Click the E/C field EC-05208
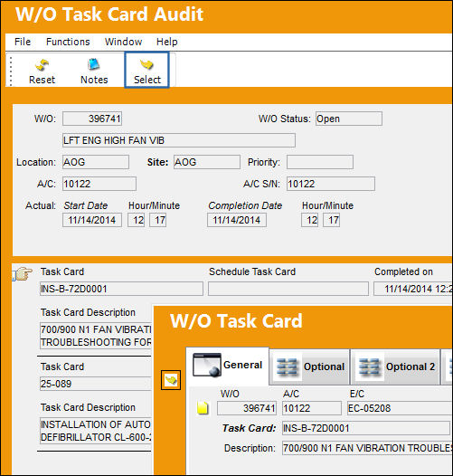 pos(400,408)
